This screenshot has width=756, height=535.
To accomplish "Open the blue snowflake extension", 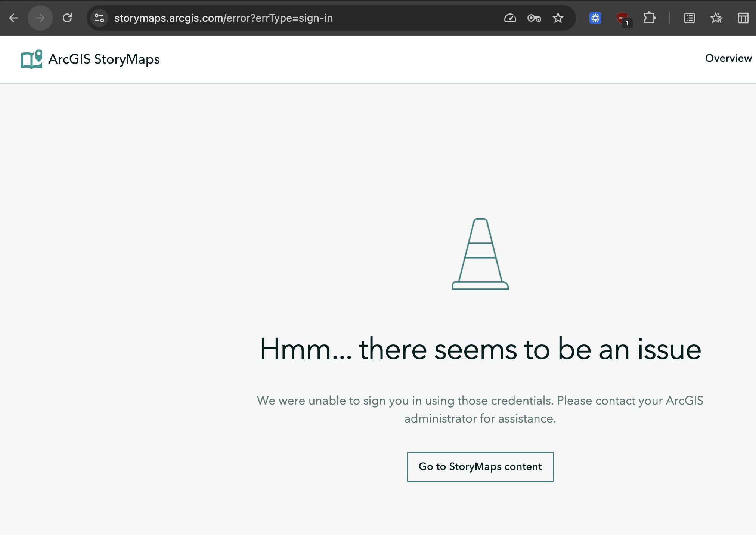I will coord(595,18).
